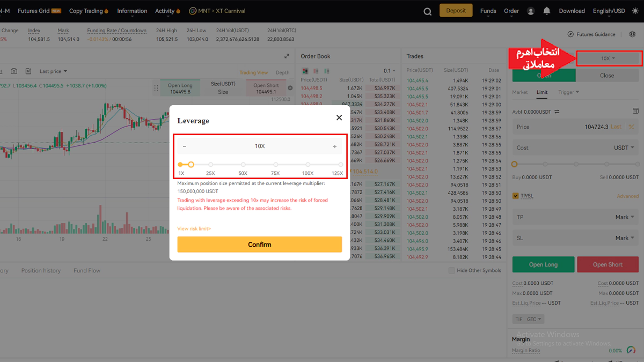Close the Leverage dialog with the X icon
The image size is (644, 362).
pos(339,117)
